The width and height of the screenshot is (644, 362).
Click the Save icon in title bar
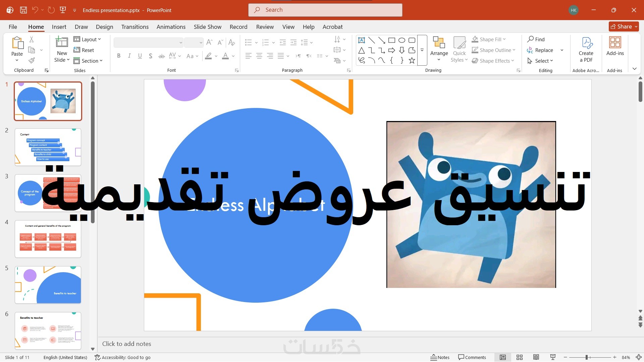[23, 10]
